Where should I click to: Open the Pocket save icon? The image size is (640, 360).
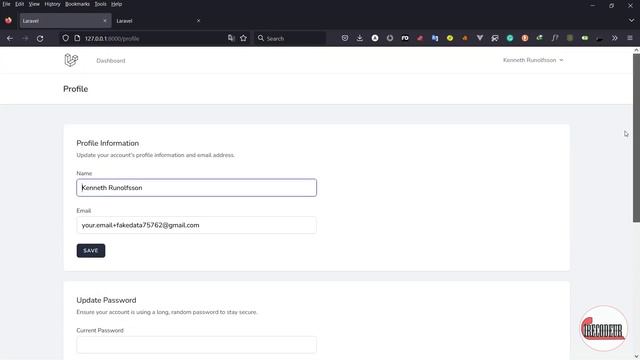coord(345,38)
